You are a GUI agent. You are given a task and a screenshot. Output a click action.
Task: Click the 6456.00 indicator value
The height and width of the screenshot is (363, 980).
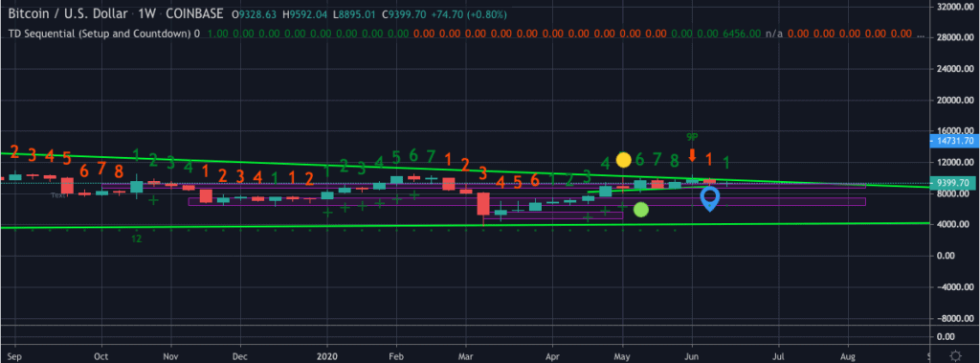click(742, 34)
